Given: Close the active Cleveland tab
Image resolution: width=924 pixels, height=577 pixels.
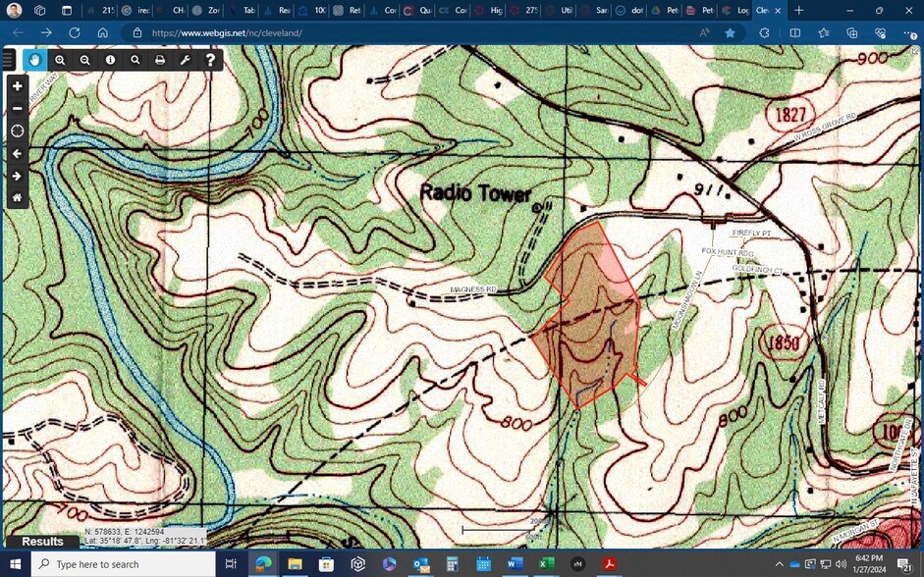Looking at the screenshot, I should coord(779,10).
